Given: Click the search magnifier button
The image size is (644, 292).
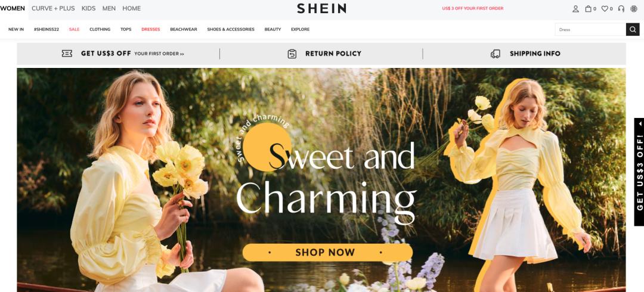Looking at the screenshot, I should (633, 30).
